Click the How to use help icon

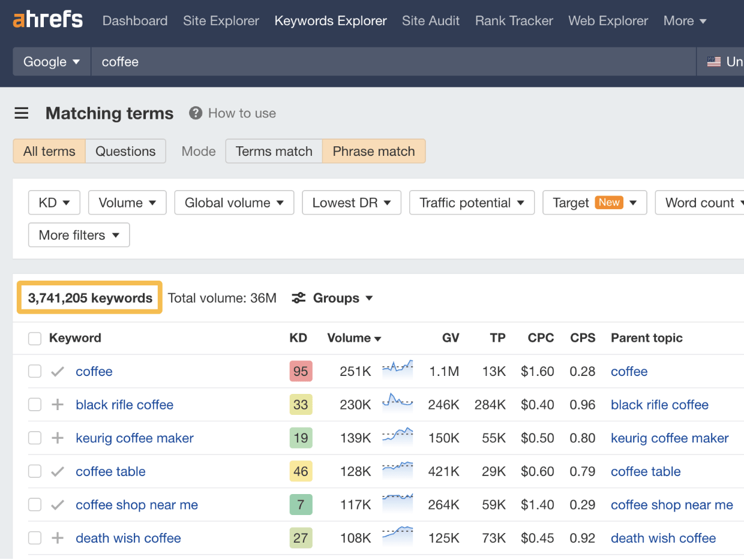195,113
